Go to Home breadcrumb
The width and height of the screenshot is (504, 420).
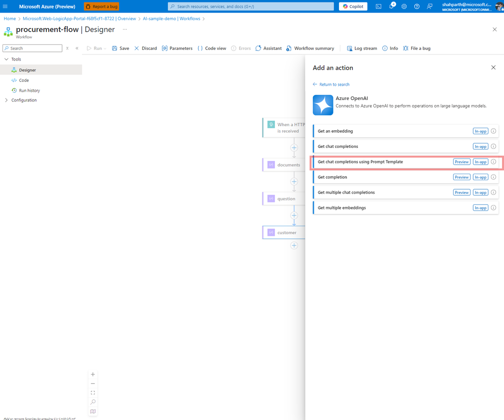(x=10, y=19)
